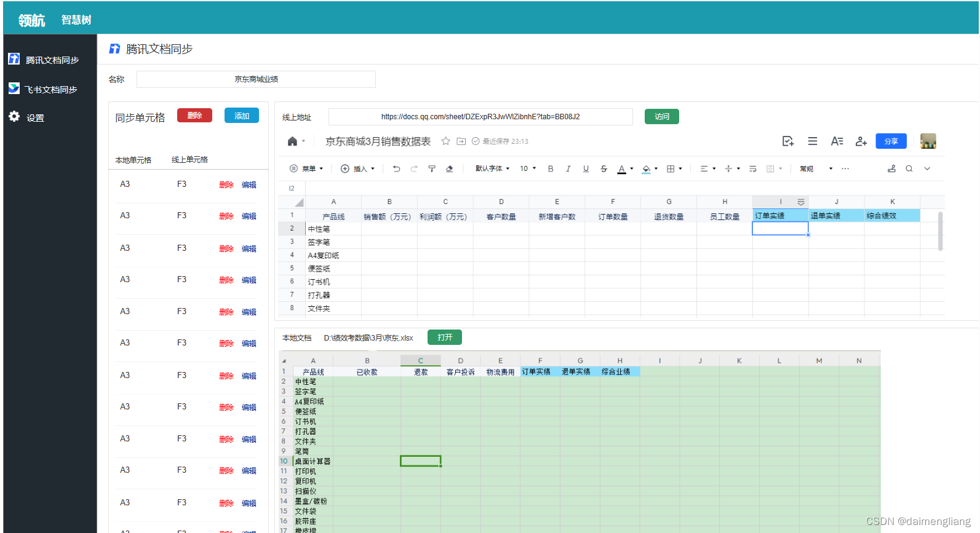Viewport: 980px width, 533px height.
Task: Click the horizontal align icon
Action: tap(704, 168)
